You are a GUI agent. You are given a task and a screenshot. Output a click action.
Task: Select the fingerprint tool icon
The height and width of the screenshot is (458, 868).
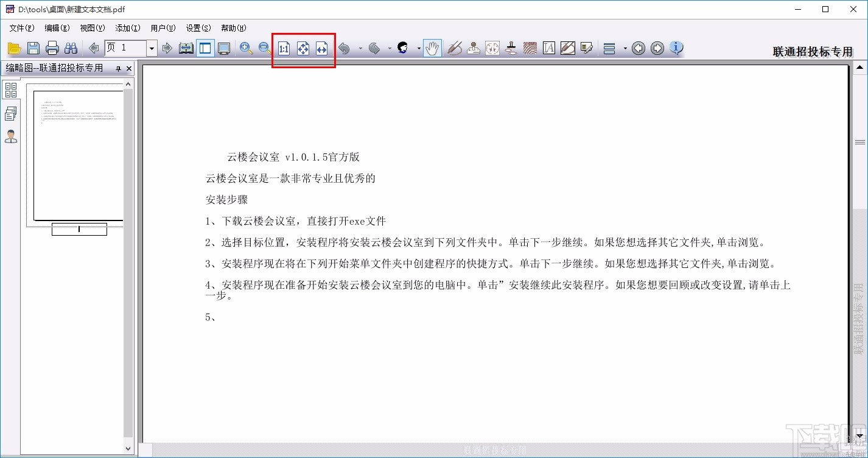(x=530, y=48)
